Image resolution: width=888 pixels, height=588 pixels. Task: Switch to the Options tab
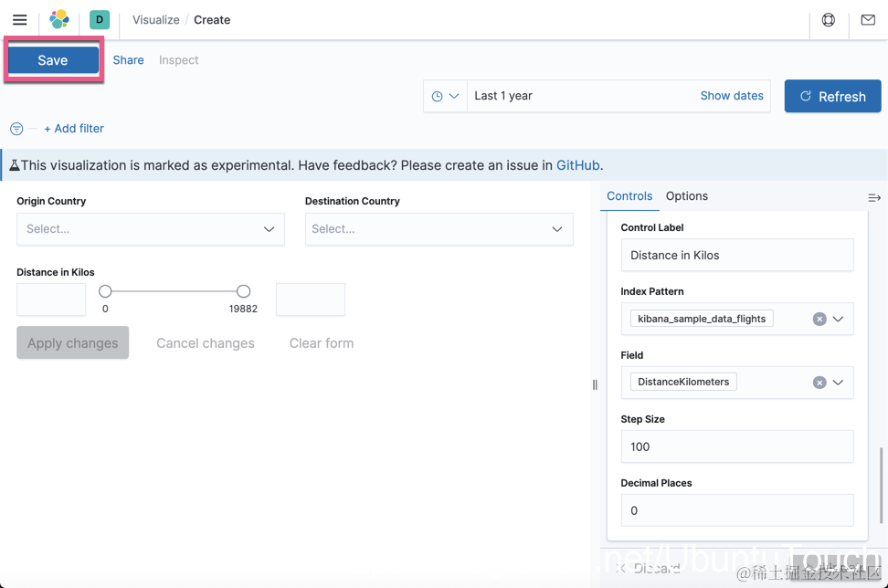[687, 196]
